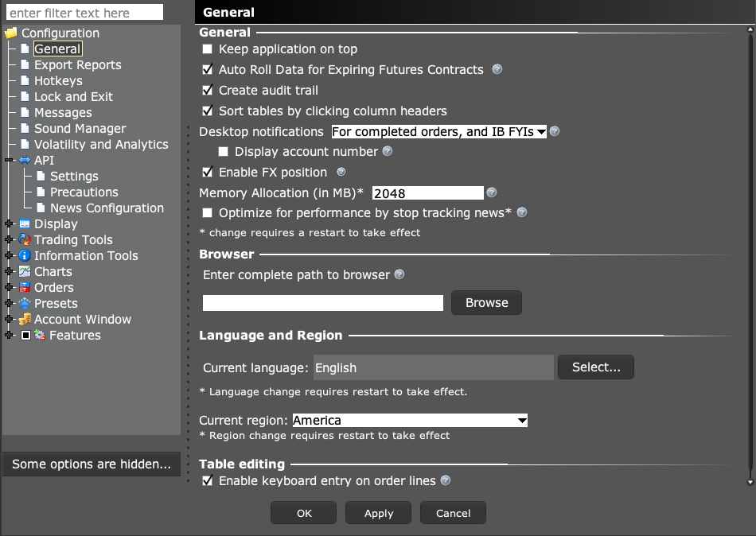
Task: Click the Sound Manager page icon
Action: coord(25,128)
